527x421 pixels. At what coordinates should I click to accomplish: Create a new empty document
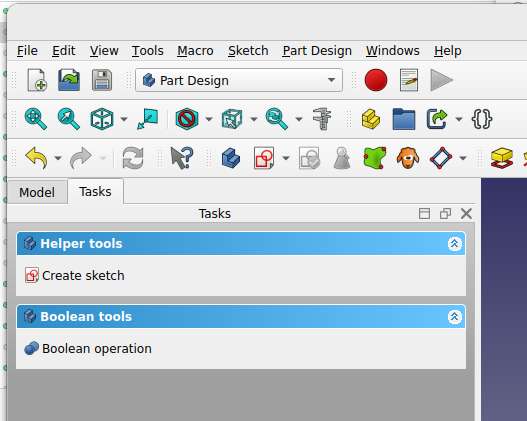37,80
